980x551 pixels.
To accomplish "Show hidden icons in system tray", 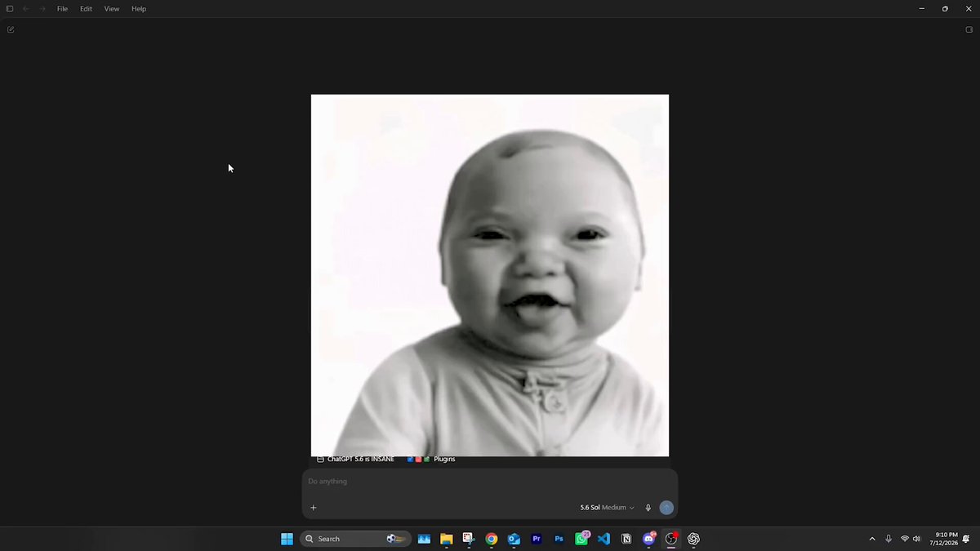I will coord(872,539).
